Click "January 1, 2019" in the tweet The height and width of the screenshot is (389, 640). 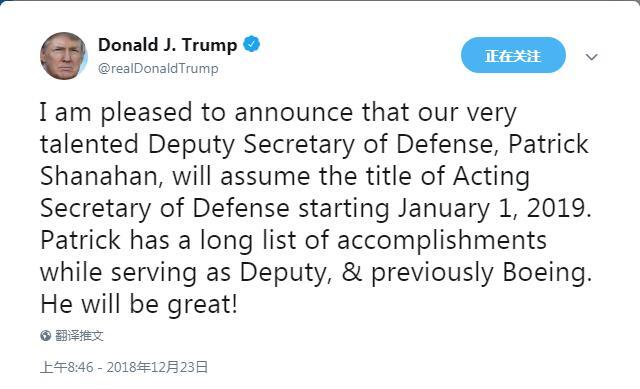[494, 208]
